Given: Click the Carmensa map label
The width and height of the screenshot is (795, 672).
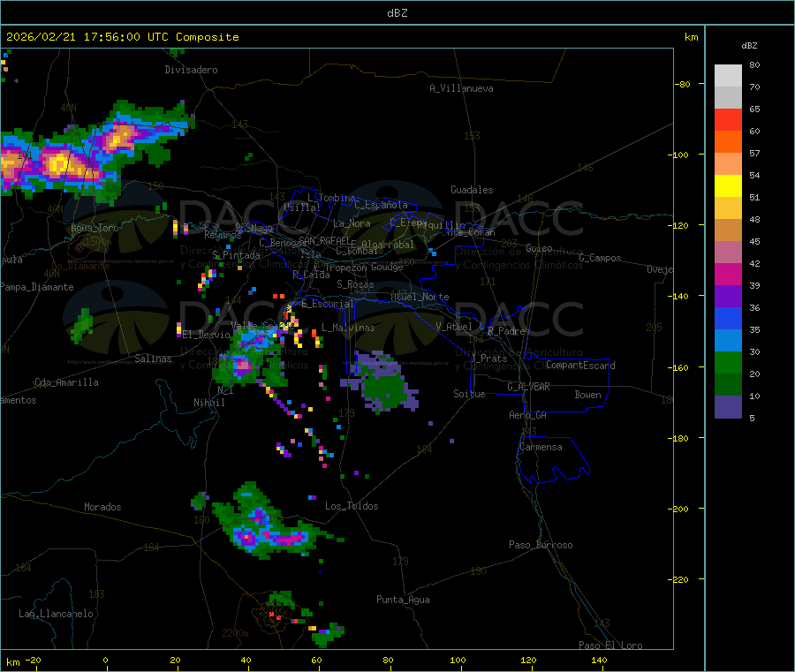Looking at the screenshot, I should point(541,447).
